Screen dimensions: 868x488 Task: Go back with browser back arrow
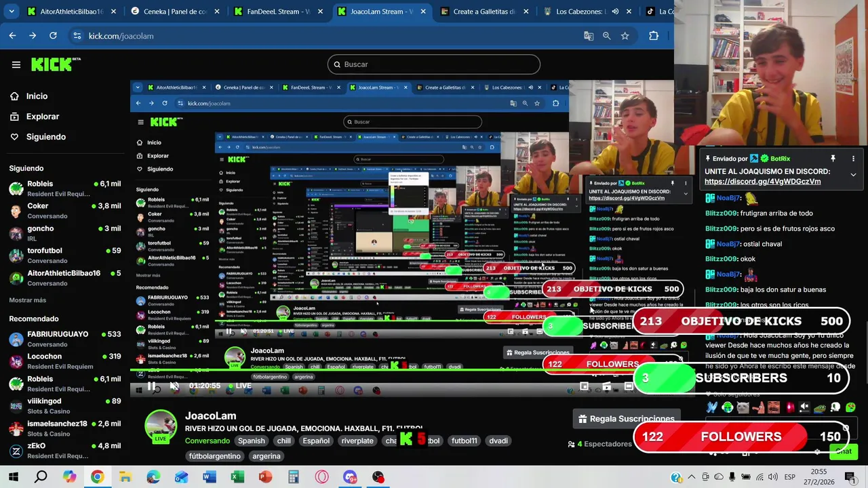coord(12,36)
